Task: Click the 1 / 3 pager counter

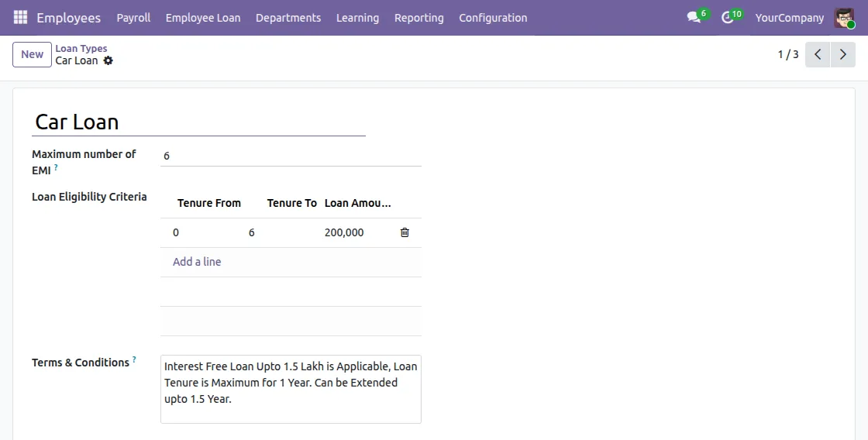Action: (787, 54)
